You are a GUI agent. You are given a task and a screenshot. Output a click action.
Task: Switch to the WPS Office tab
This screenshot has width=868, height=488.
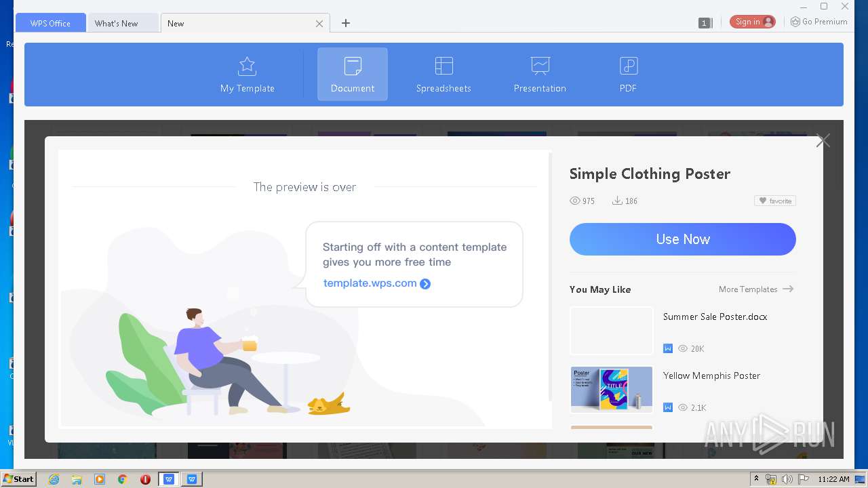pyautogui.click(x=50, y=23)
